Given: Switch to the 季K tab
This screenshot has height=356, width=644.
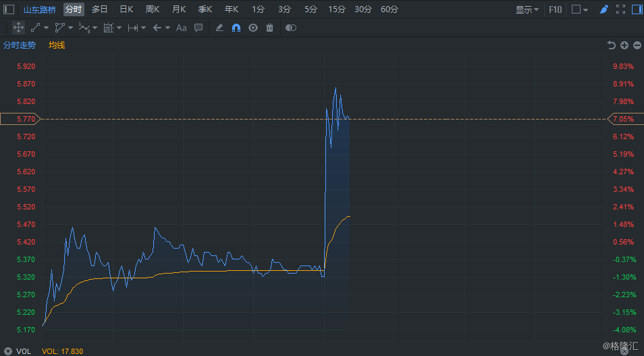Looking at the screenshot, I should click(x=205, y=9).
